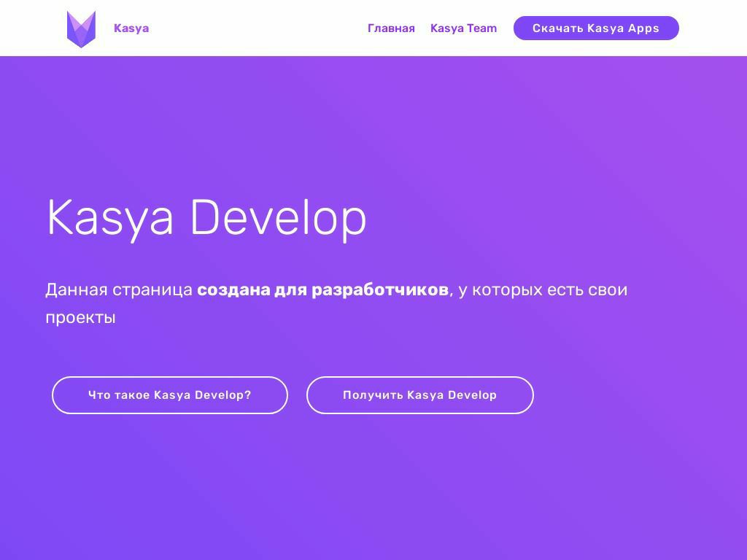Click the Kasya fox logo icon

(x=81, y=28)
